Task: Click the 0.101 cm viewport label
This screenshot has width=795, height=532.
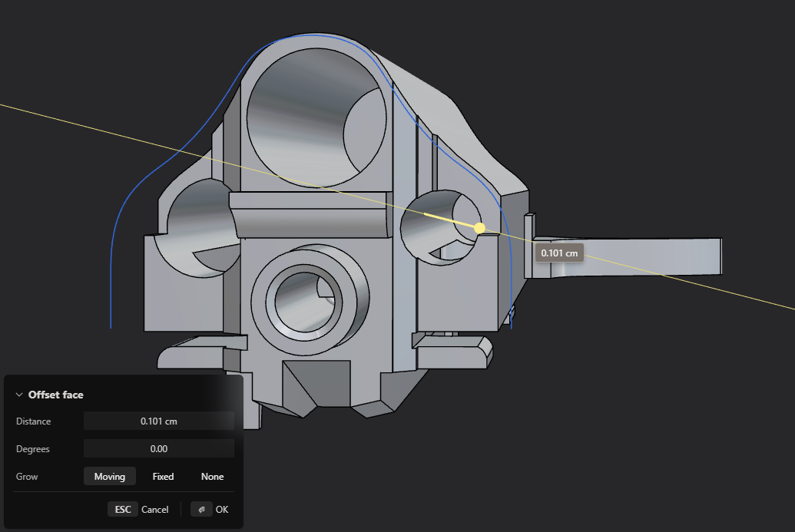Action: click(559, 253)
